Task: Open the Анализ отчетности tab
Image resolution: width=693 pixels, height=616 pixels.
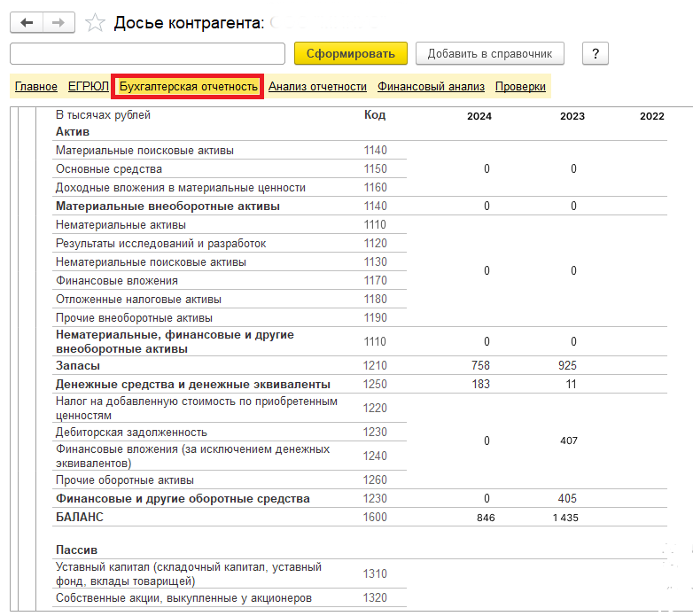Action: (317, 86)
